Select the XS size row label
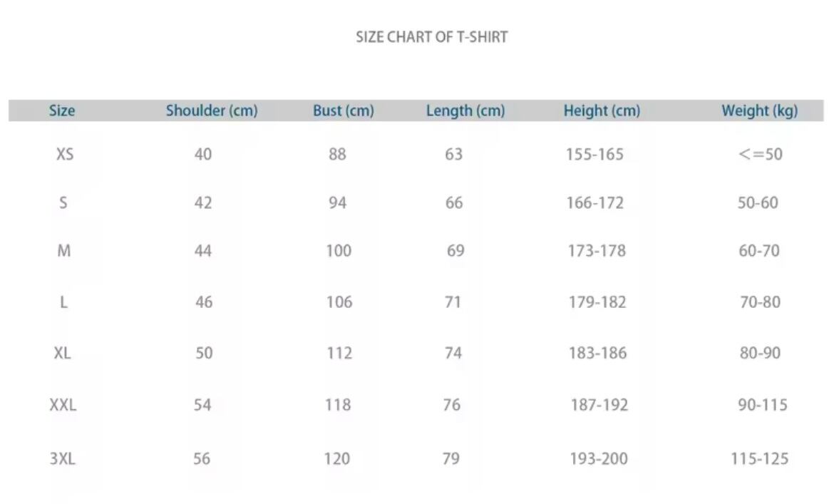The image size is (834, 504). click(x=64, y=154)
